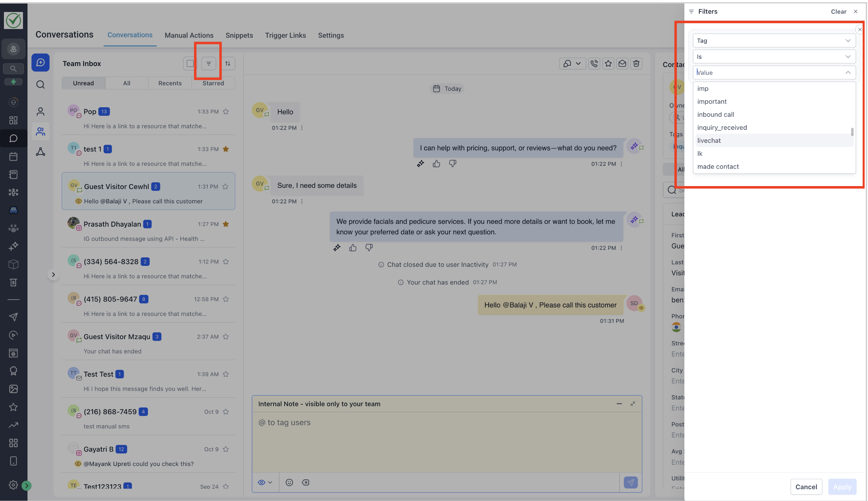Click Clear in the Filters panel

point(838,11)
